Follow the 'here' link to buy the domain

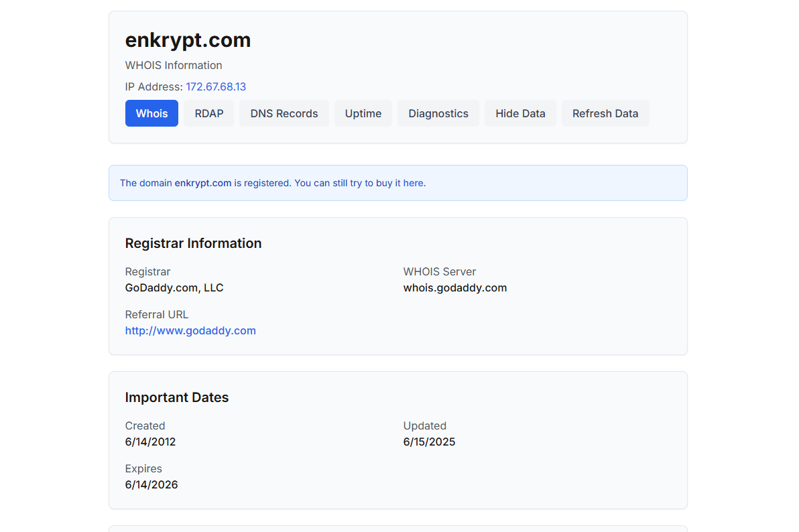pos(414,183)
